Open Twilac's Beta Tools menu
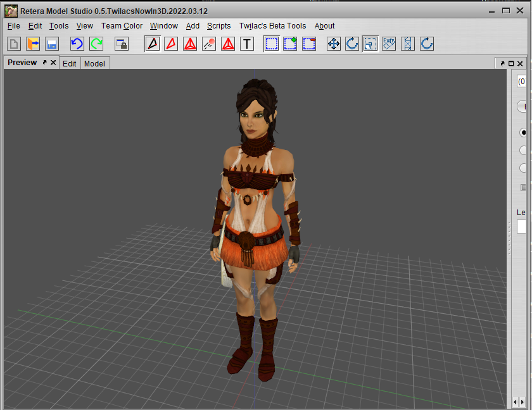This screenshot has width=532, height=410. 272,26
